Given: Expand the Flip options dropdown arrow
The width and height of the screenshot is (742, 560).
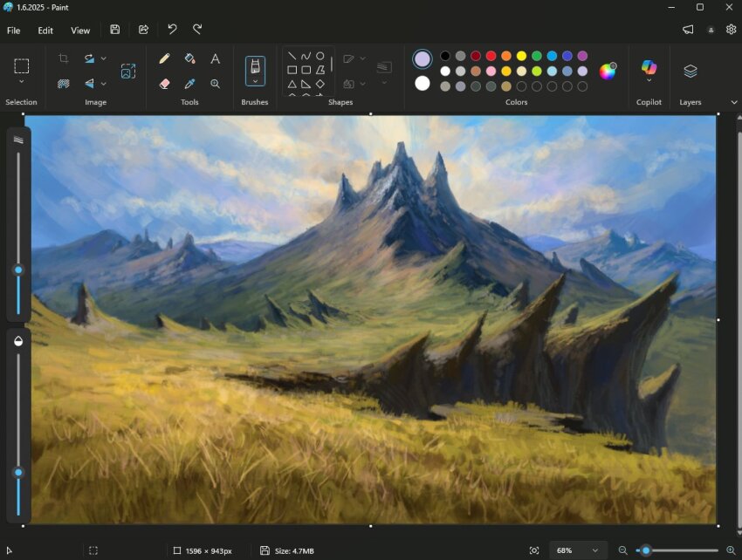Looking at the screenshot, I should click(x=104, y=84).
